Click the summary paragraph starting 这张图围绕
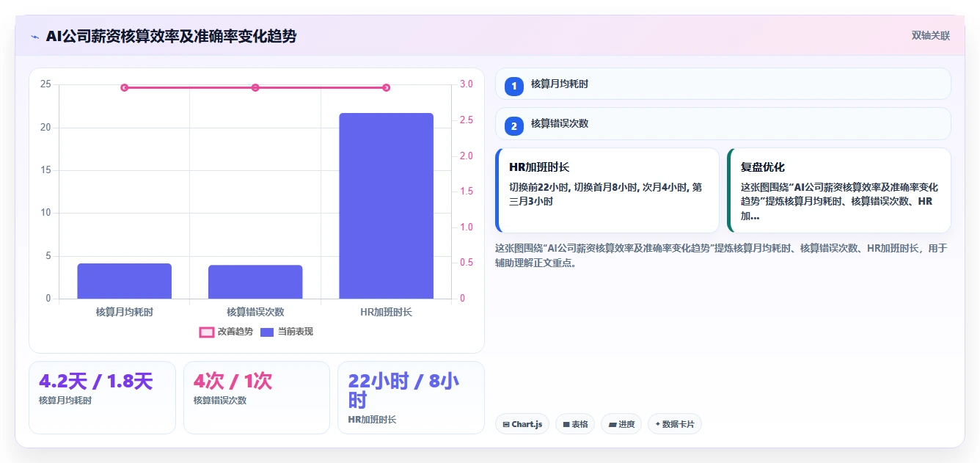This screenshot has width=980, height=463. coord(722,255)
